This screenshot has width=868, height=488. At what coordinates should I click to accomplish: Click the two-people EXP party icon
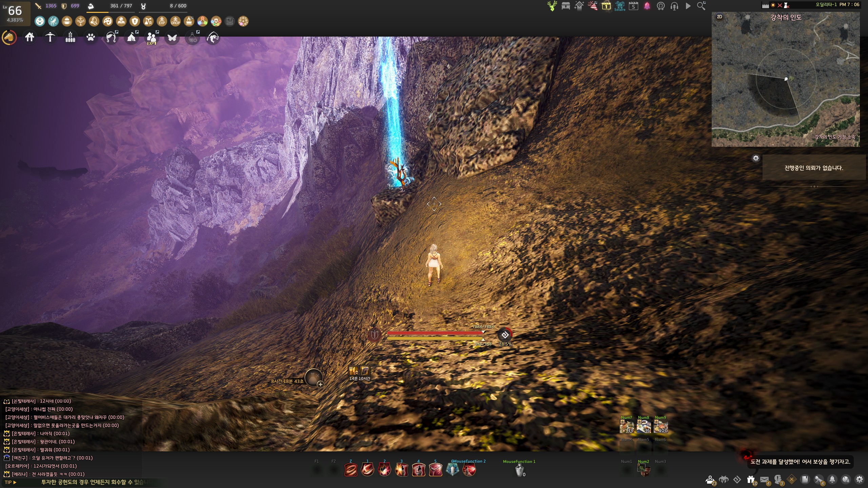click(x=152, y=37)
